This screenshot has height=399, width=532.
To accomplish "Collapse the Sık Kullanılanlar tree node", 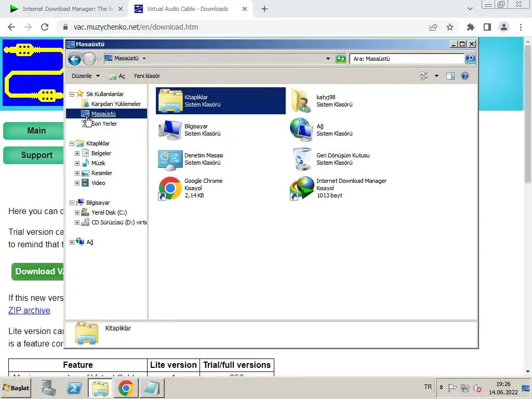I will pos(72,95).
